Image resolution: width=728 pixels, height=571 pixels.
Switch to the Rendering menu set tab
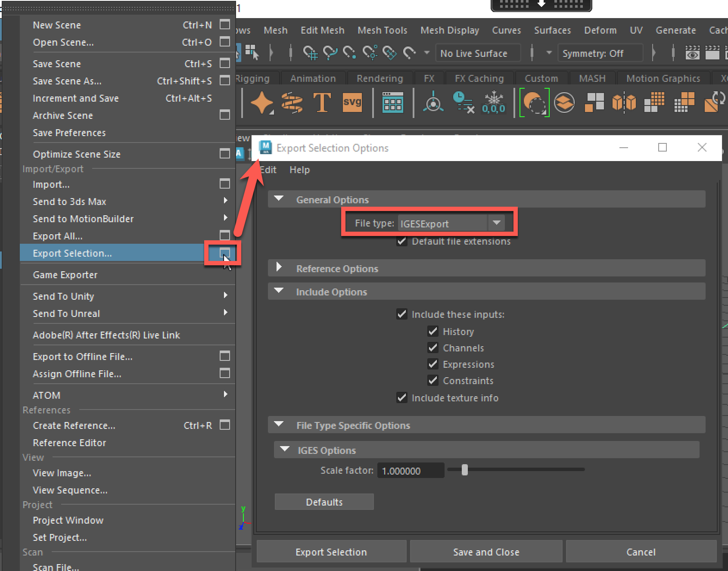pos(380,78)
